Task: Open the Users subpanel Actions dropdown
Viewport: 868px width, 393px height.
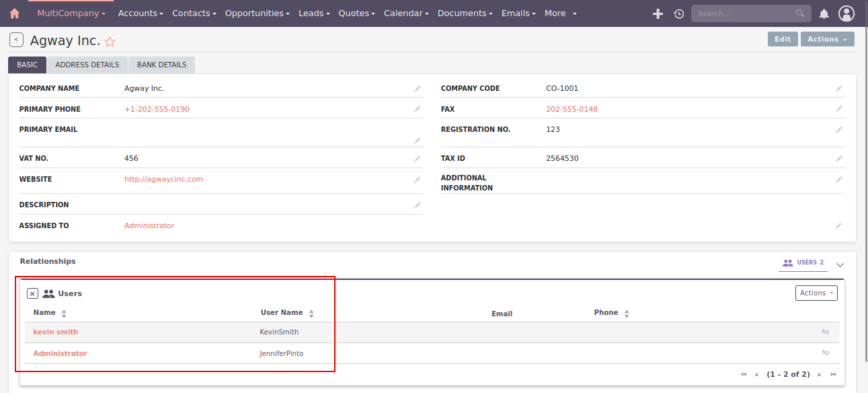Action: pos(816,293)
